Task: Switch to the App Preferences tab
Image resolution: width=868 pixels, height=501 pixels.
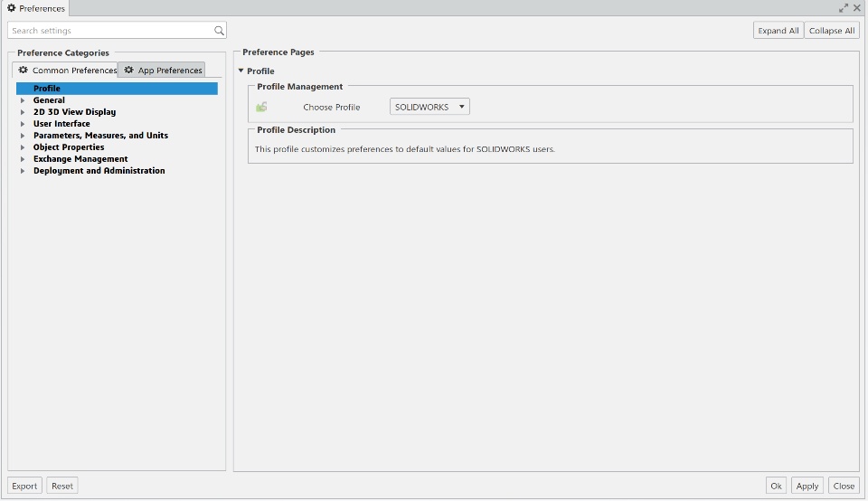Action: [x=163, y=70]
